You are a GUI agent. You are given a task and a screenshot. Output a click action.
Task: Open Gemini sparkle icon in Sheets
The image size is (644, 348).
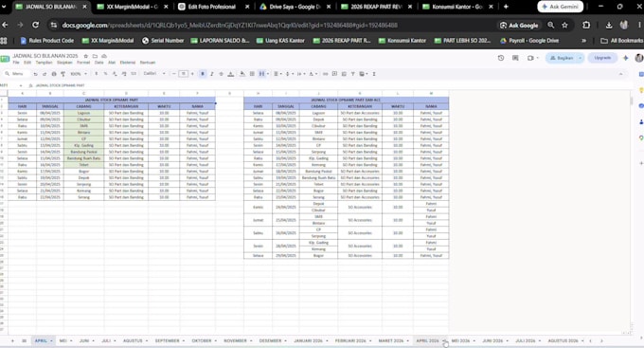tap(625, 58)
